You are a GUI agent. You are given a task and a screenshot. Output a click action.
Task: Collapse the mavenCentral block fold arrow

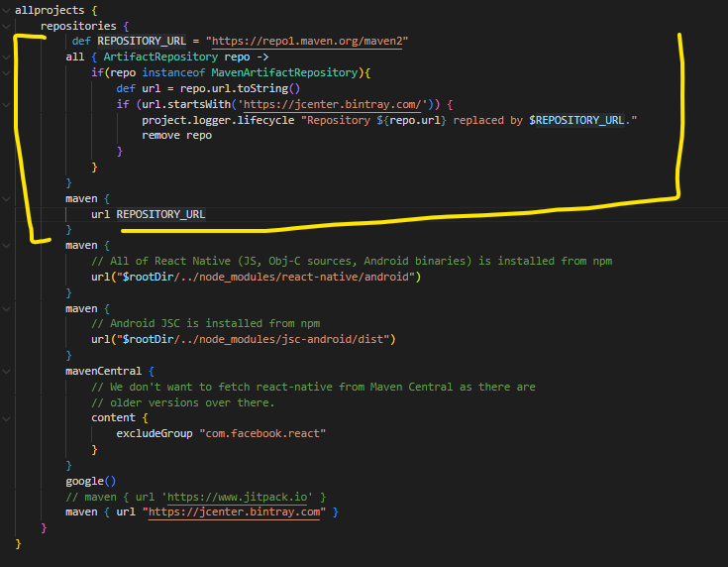[6, 372]
